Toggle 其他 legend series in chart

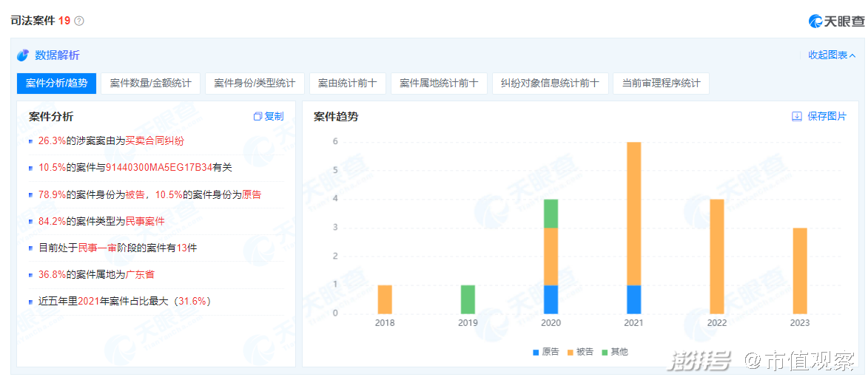(614, 352)
